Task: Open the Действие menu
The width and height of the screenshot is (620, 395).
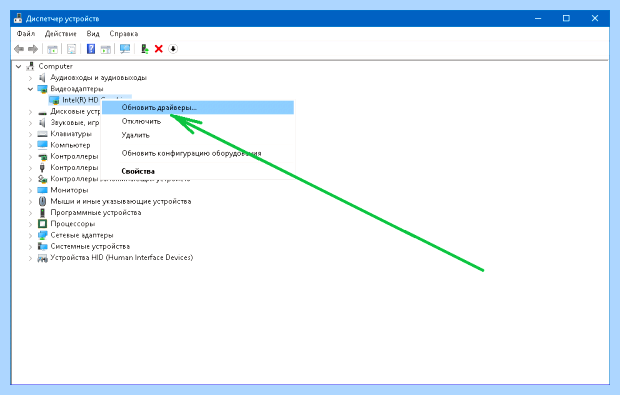Action: (x=60, y=34)
